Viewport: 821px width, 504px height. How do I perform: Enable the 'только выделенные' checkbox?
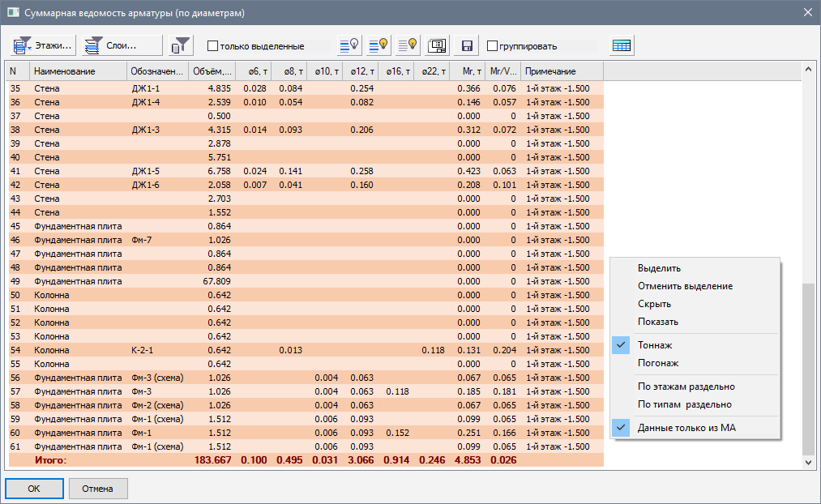pyautogui.click(x=213, y=46)
